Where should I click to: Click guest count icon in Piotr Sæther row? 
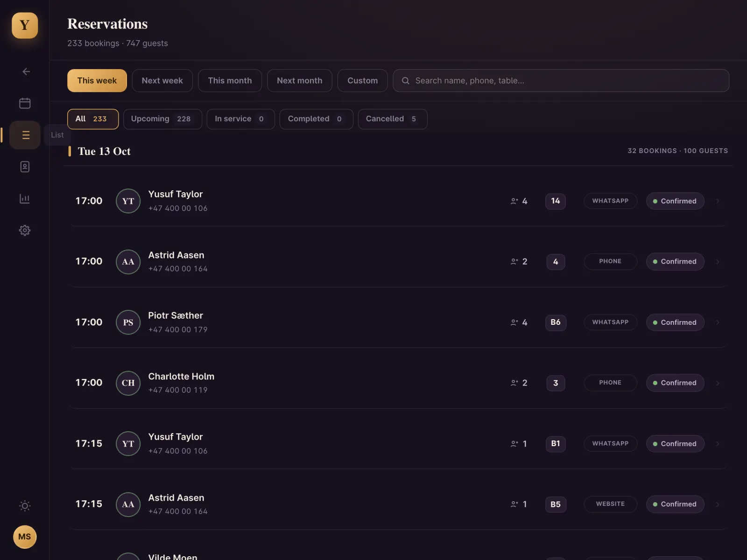tap(514, 322)
